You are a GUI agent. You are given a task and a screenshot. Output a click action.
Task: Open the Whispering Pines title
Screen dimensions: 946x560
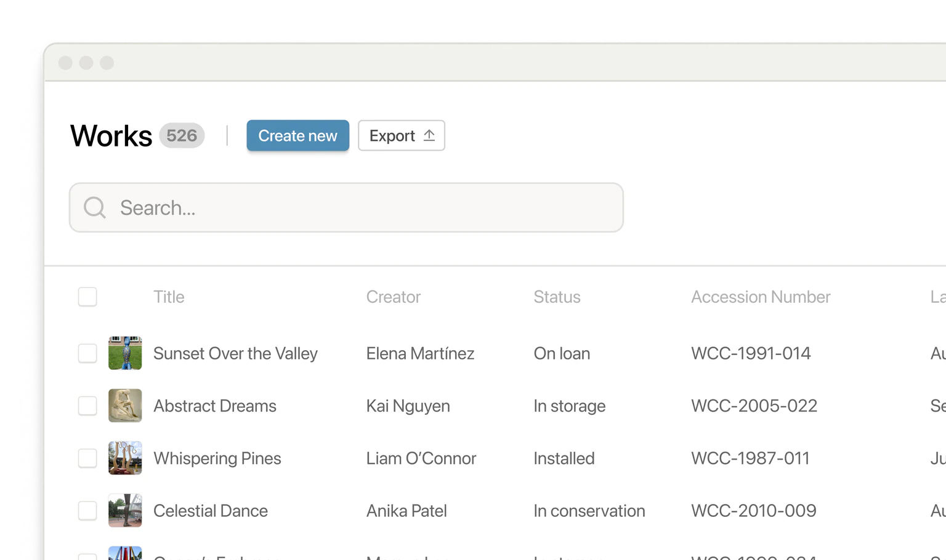217,458
